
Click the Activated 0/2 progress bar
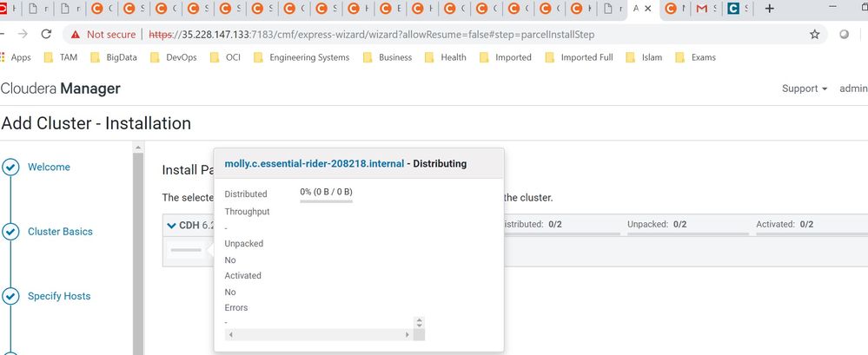point(812,233)
